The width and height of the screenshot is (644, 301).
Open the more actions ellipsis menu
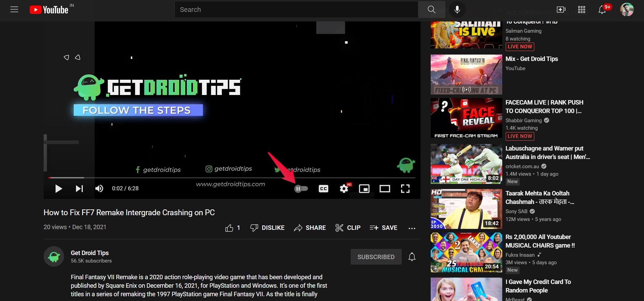click(x=412, y=228)
